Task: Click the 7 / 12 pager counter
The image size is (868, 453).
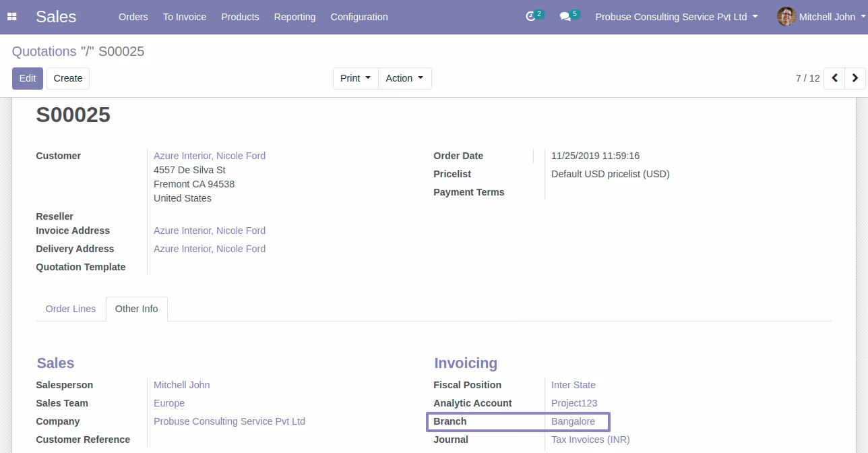Action: coord(807,78)
